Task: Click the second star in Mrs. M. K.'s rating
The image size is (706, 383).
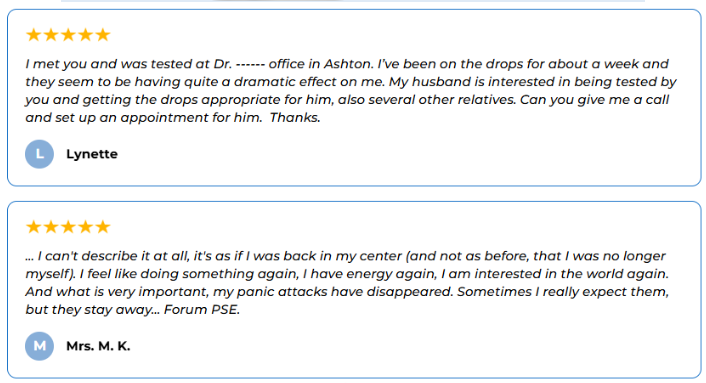Action: (x=51, y=227)
